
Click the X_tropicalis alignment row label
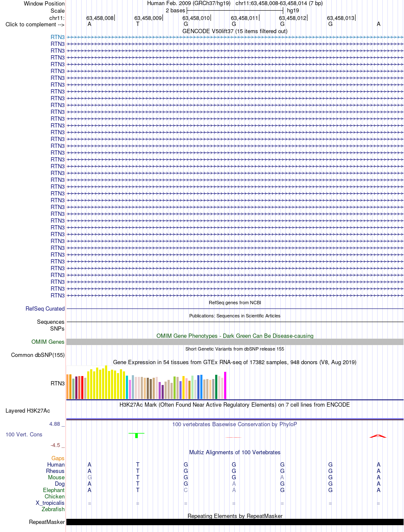pyautogui.click(x=51, y=503)
